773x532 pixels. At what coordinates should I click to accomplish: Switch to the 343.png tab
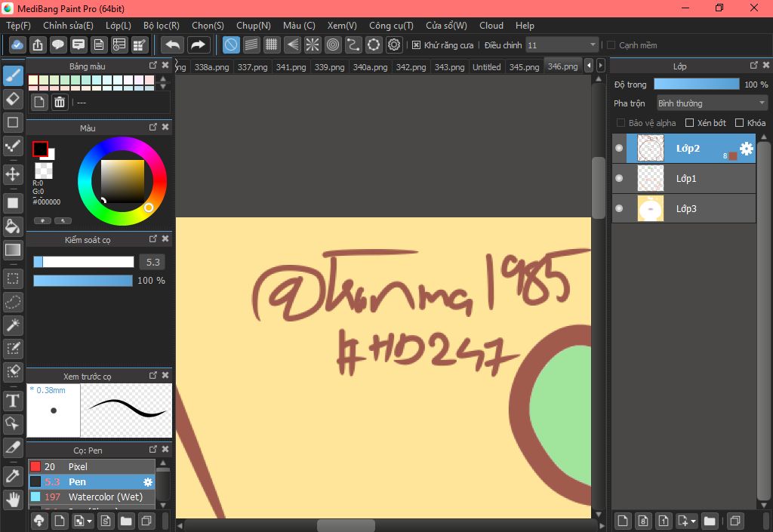coord(449,67)
